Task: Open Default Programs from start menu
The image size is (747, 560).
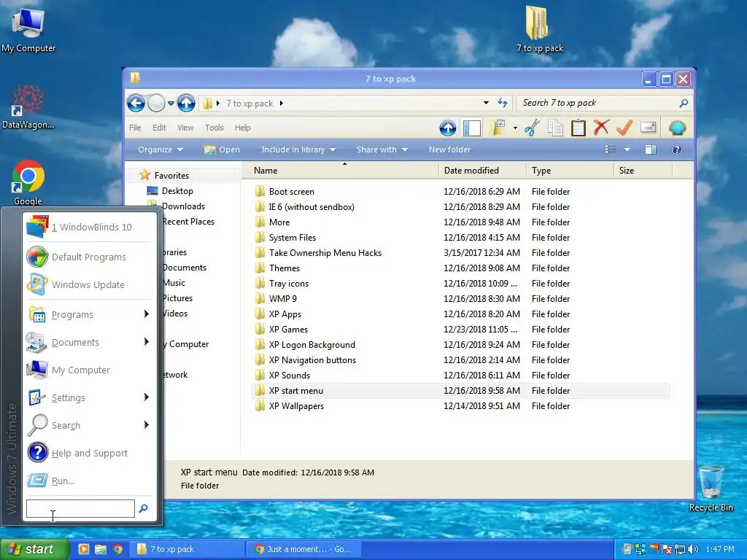Action: click(88, 257)
